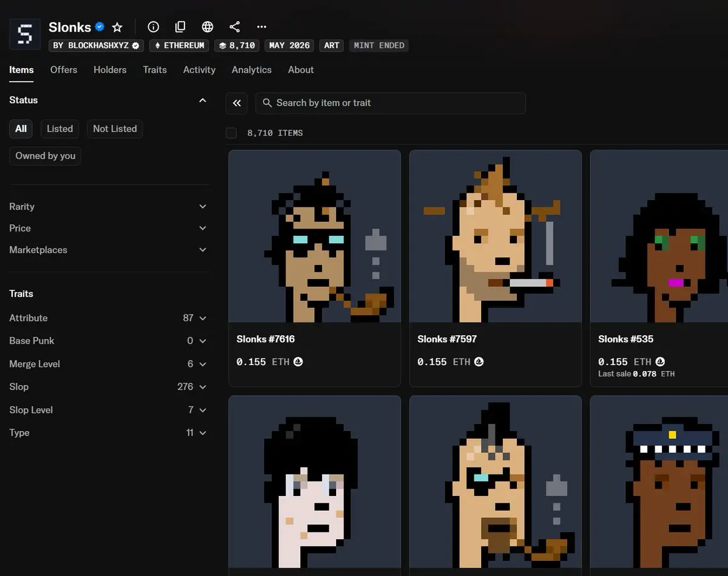
Task: Open the Activity tab
Action: [199, 70]
